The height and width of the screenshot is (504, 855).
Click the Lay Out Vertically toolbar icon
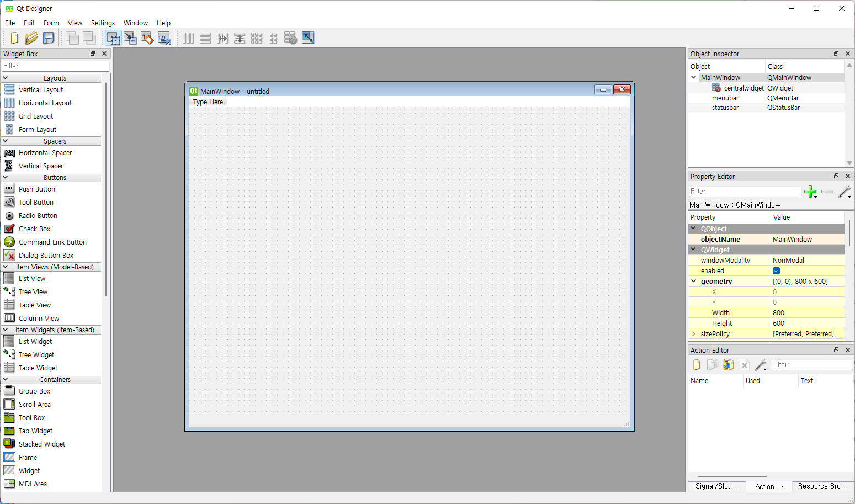coord(205,38)
